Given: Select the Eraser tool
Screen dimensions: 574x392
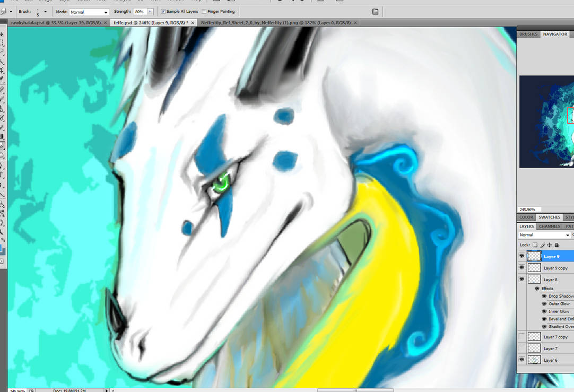Looking at the screenshot, I should 2,127.
